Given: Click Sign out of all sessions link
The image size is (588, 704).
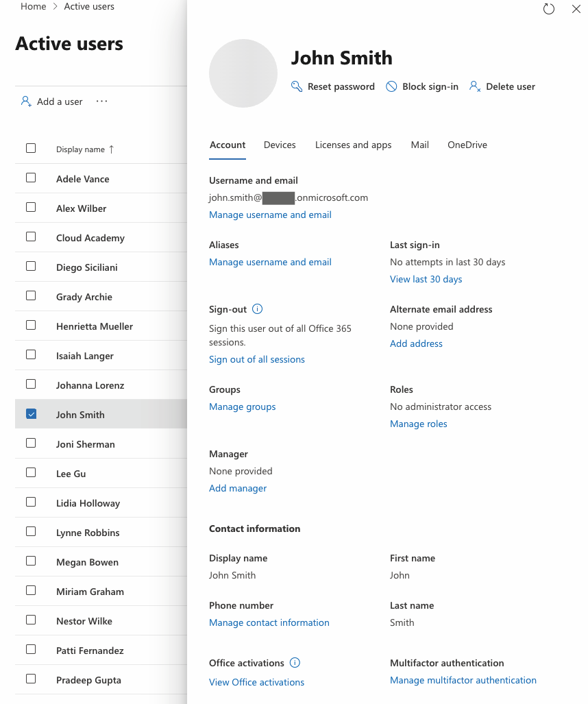Looking at the screenshot, I should (256, 359).
